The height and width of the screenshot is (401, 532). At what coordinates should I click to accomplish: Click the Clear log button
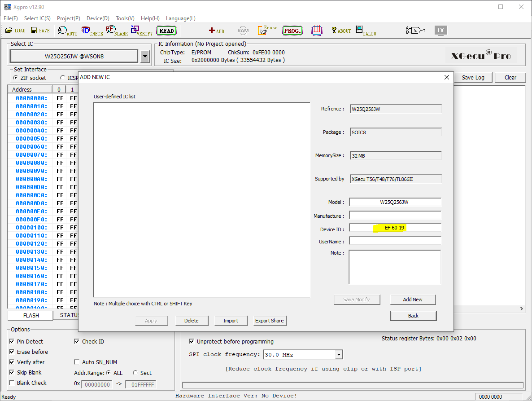(510, 77)
